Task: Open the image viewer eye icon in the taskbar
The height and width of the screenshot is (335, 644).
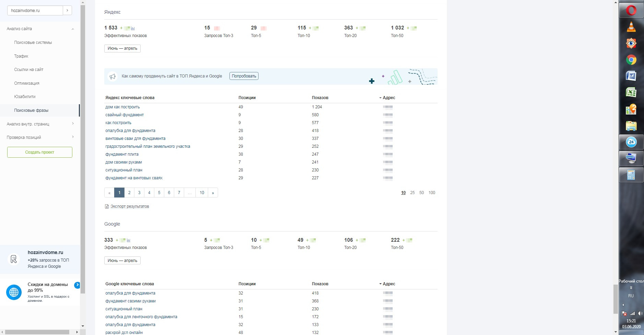Action: (631, 43)
